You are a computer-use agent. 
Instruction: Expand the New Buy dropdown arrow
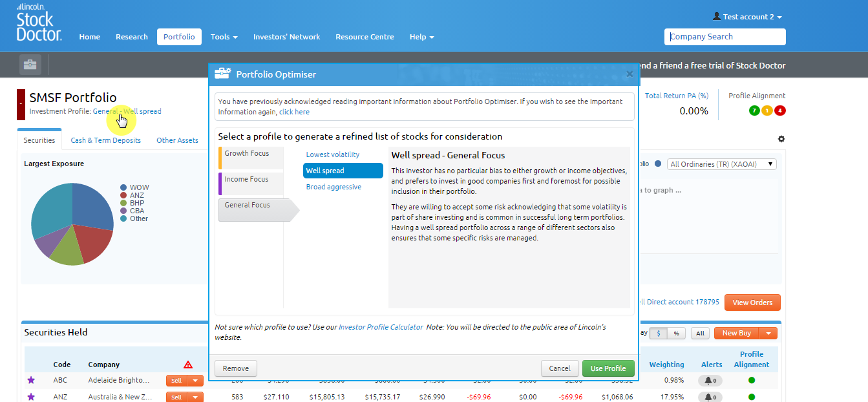pyautogui.click(x=768, y=333)
